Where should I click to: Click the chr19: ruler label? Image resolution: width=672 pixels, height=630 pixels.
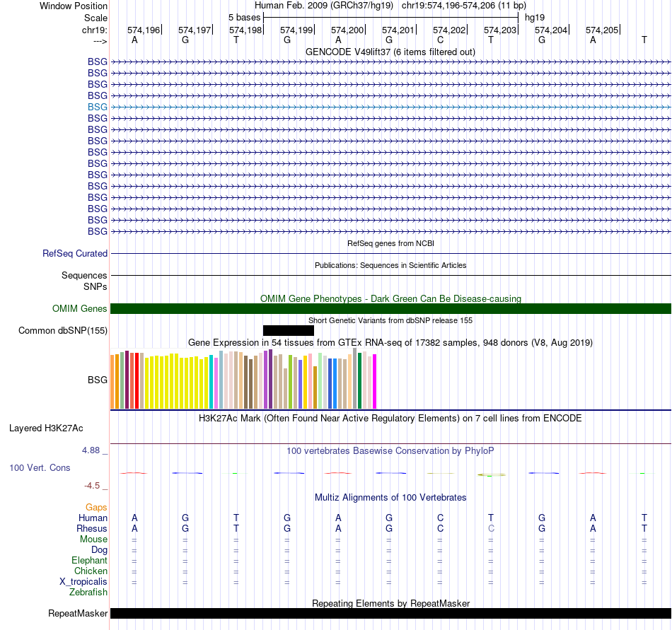click(94, 30)
